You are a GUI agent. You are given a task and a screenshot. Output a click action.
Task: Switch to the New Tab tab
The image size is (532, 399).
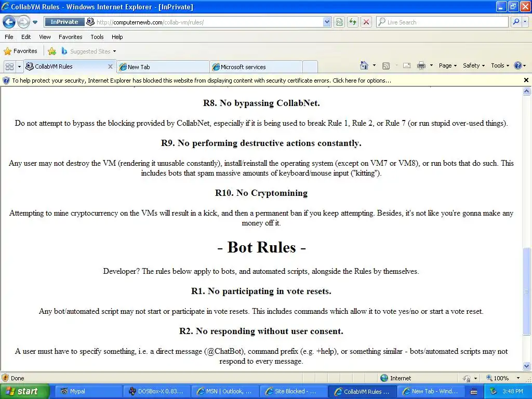tap(163, 67)
